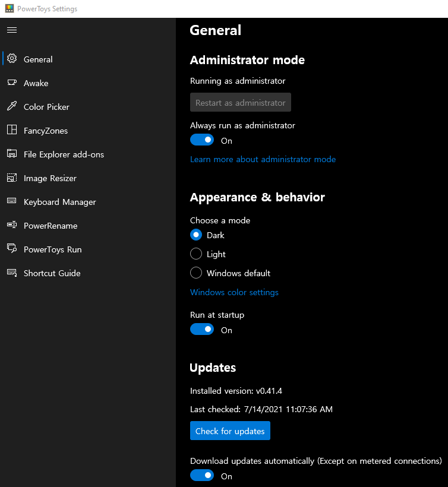The image size is (448, 487).
Task: Open the Awake settings page
Action: tap(88, 83)
